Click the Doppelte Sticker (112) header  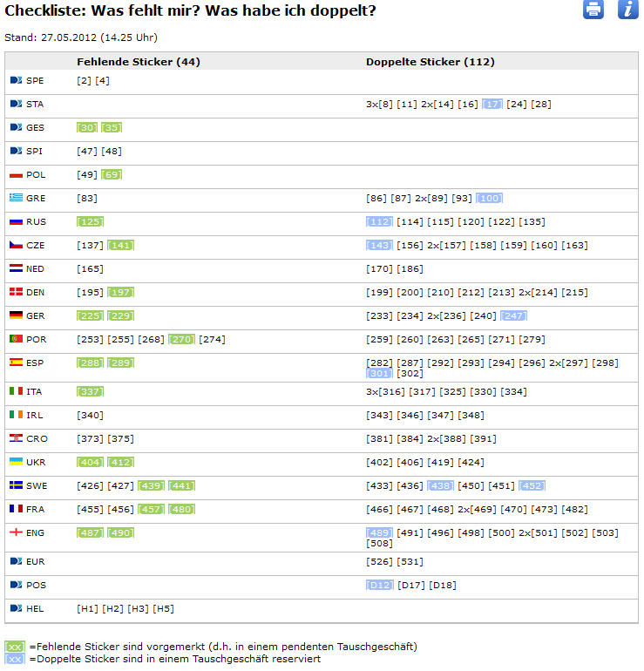430,62
